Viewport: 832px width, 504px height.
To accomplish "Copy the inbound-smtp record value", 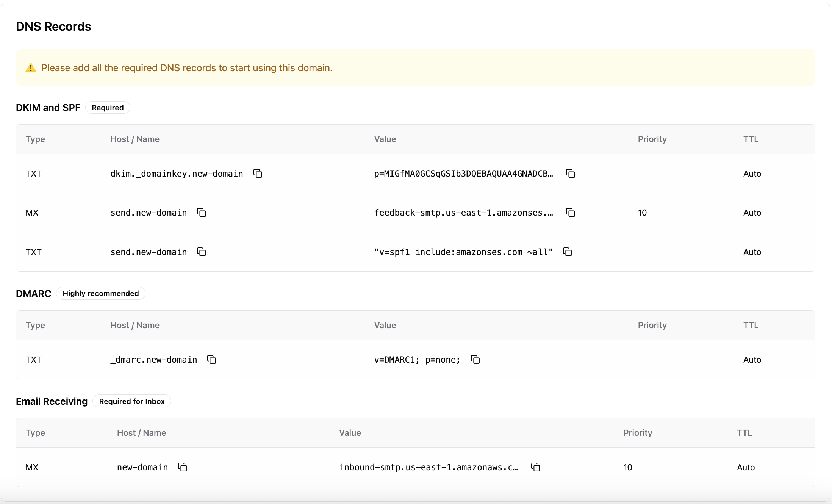I will [535, 467].
